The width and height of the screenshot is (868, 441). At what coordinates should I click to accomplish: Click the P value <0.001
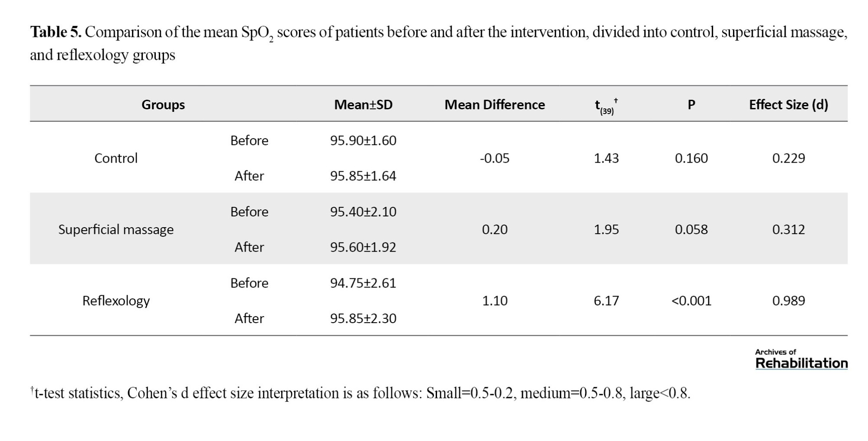(691, 301)
